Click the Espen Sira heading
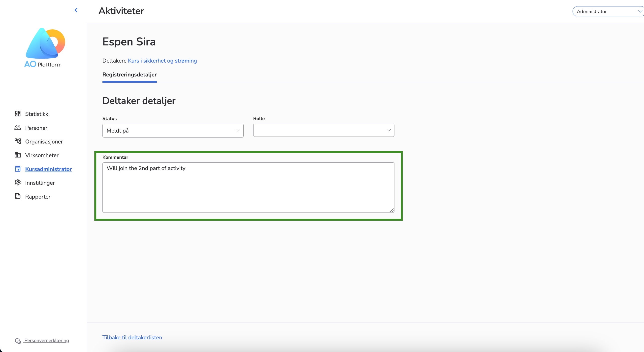The height and width of the screenshot is (352, 644). (x=129, y=41)
